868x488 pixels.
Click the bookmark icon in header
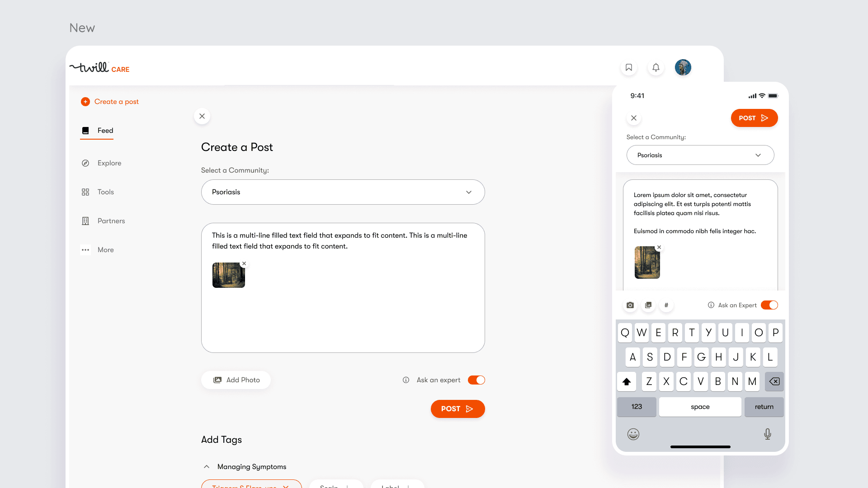(x=629, y=68)
